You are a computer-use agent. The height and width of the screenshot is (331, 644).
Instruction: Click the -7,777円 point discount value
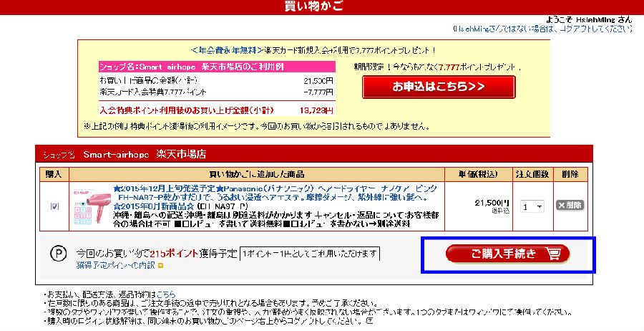click(318, 92)
